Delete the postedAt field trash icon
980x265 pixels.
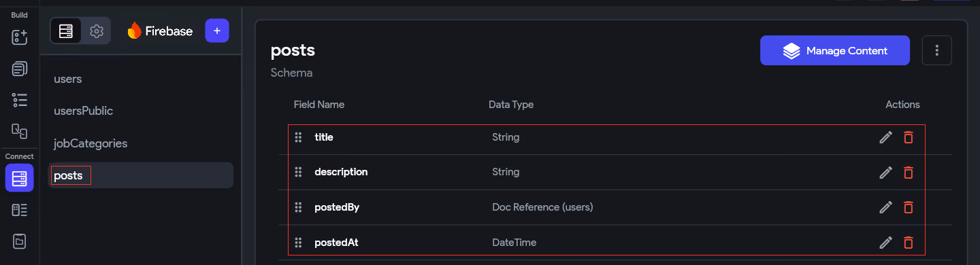click(x=908, y=243)
